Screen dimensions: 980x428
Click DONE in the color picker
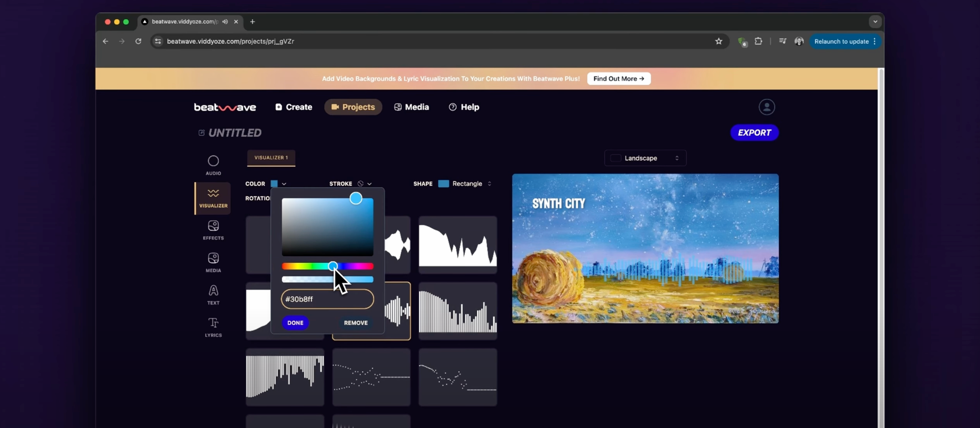pyautogui.click(x=295, y=323)
